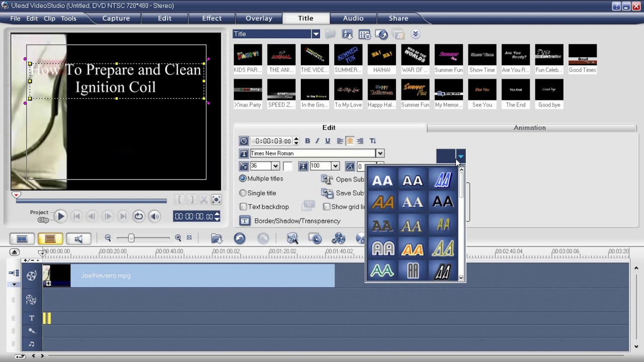This screenshot has height=362, width=644.
Task: Undo the last action
Action: (x=239, y=238)
